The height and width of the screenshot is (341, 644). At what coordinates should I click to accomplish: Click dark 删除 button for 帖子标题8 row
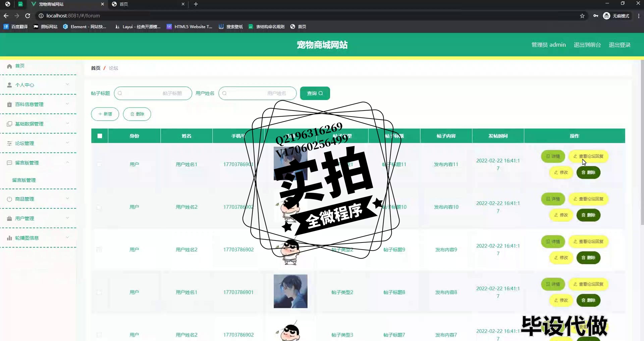(x=588, y=300)
